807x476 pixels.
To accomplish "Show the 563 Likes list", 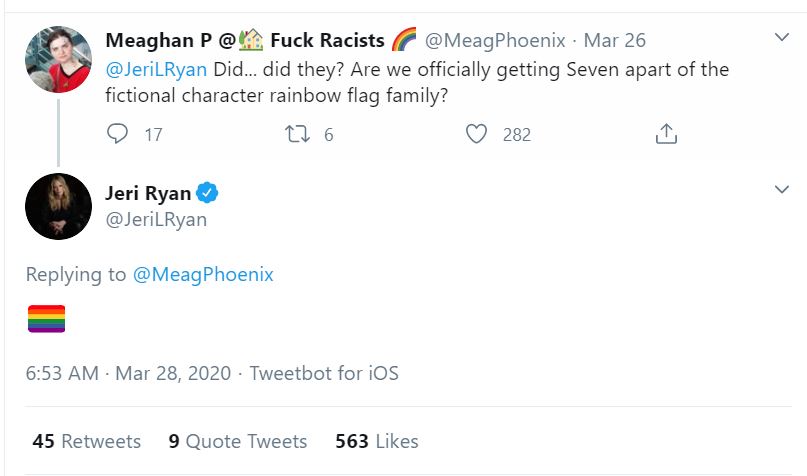I will [x=377, y=441].
